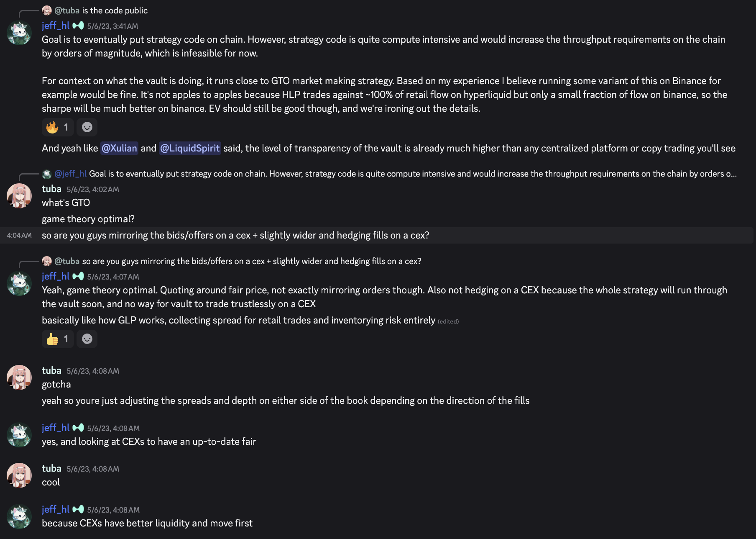This screenshot has width=756, height=539.
Task: Toggle the thumbs up reaction
Action: pos(58,339)
